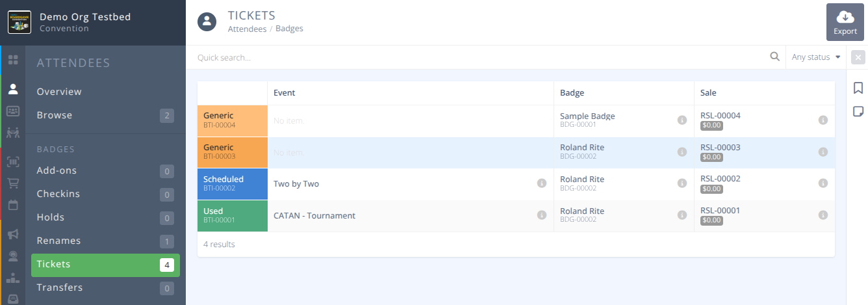Click info icon next to Sample Badge

682,120
